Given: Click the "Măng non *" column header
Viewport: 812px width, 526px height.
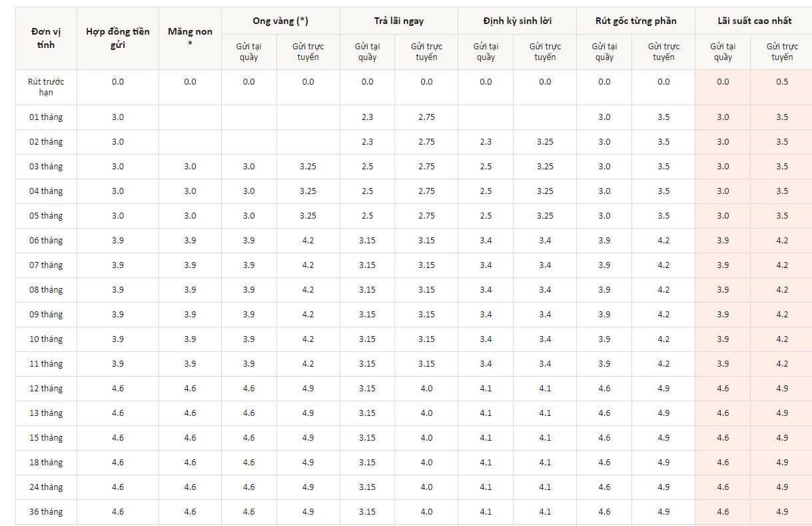Looking at the screenshot, I should 190,39.
